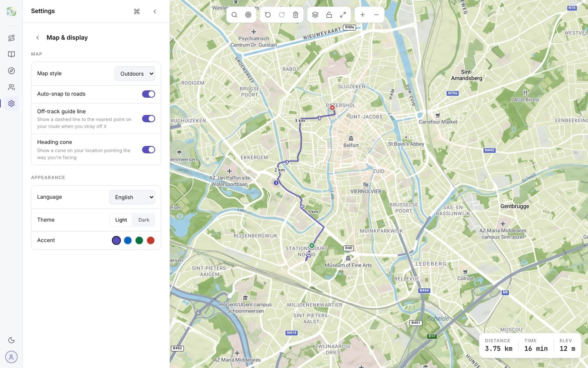Click the locate-me target icon
The width and height of the screenshot is (588, 368).
pyautogui.click(x=248, y=15)
